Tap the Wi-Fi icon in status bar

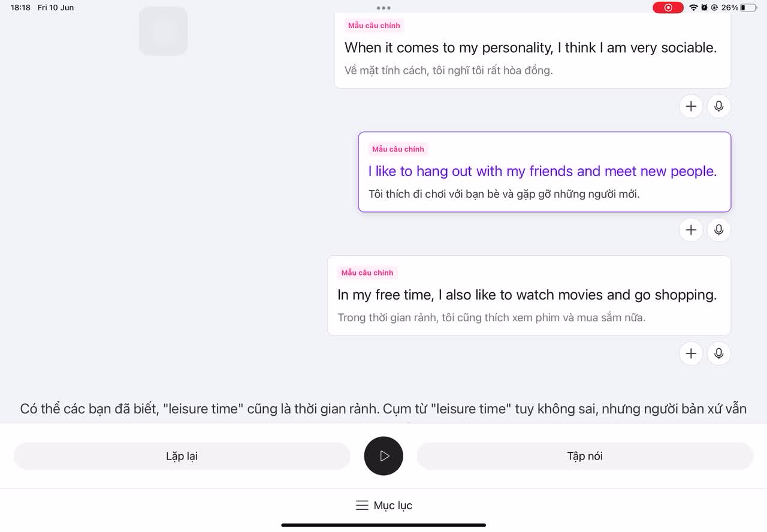tap(693, 8)
